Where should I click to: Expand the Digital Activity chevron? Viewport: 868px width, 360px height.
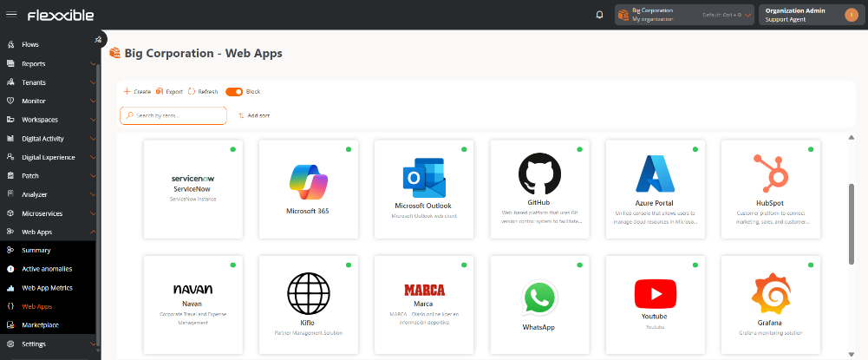93,139
